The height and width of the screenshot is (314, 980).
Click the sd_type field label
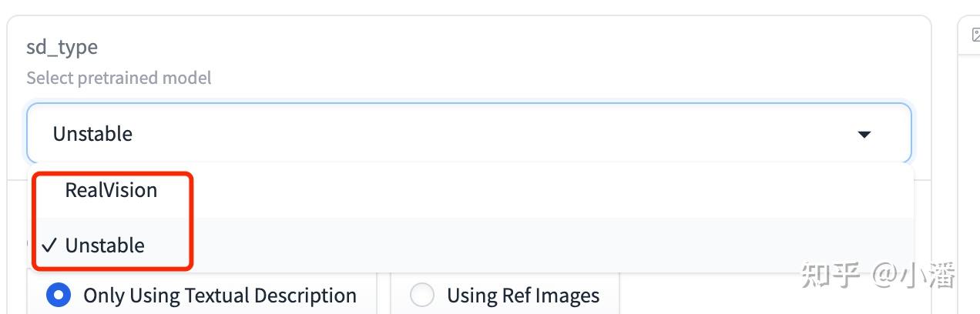point(62,47)
